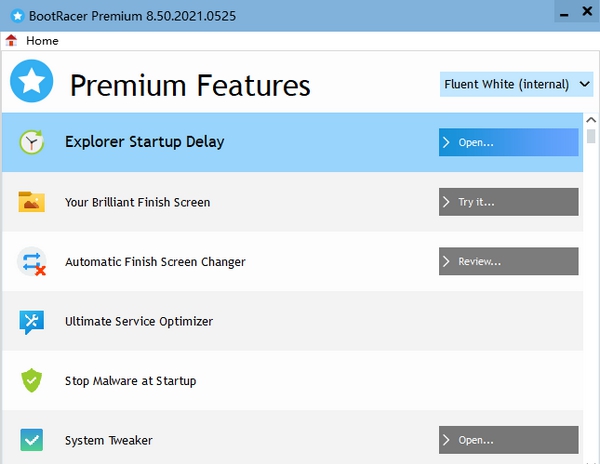Click the vertical scrollbar thumb
600x464 pixels.
(591, 136)
